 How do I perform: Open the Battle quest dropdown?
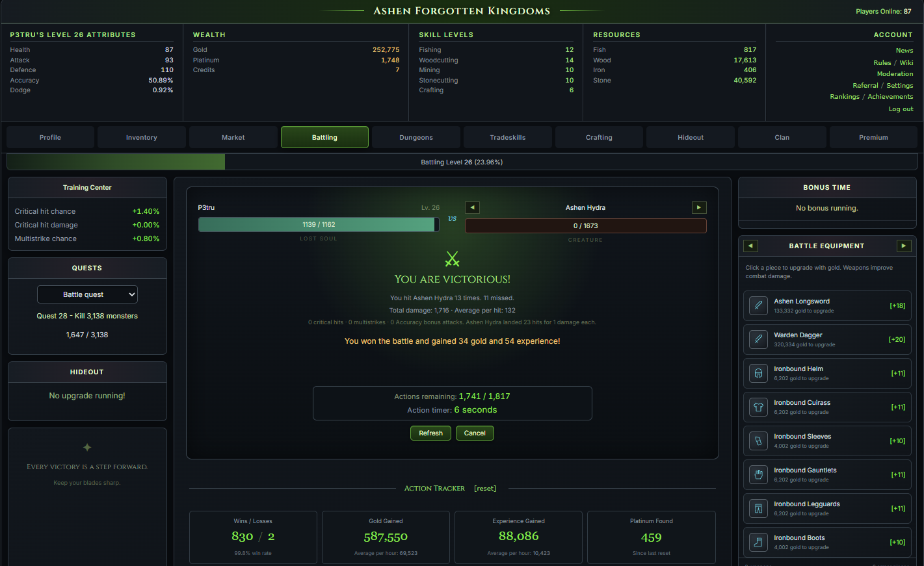tap(87, 294)
